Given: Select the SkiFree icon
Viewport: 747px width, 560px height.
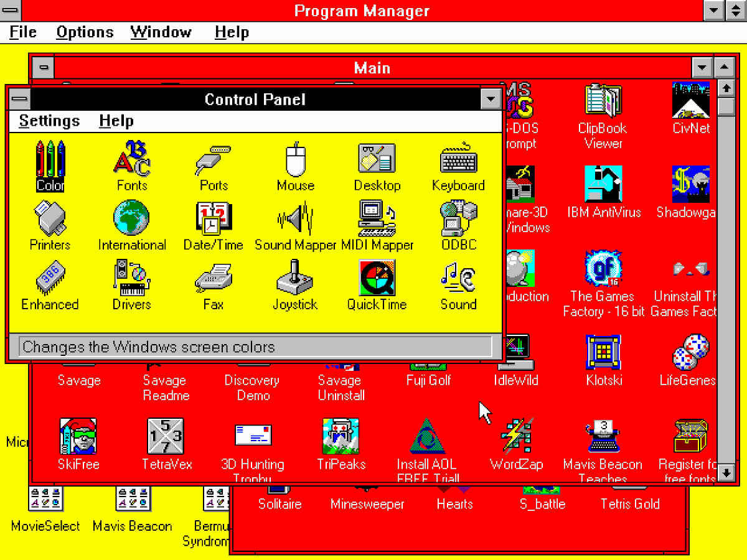Looking at the screenshot, I should [x=78, y=436].
